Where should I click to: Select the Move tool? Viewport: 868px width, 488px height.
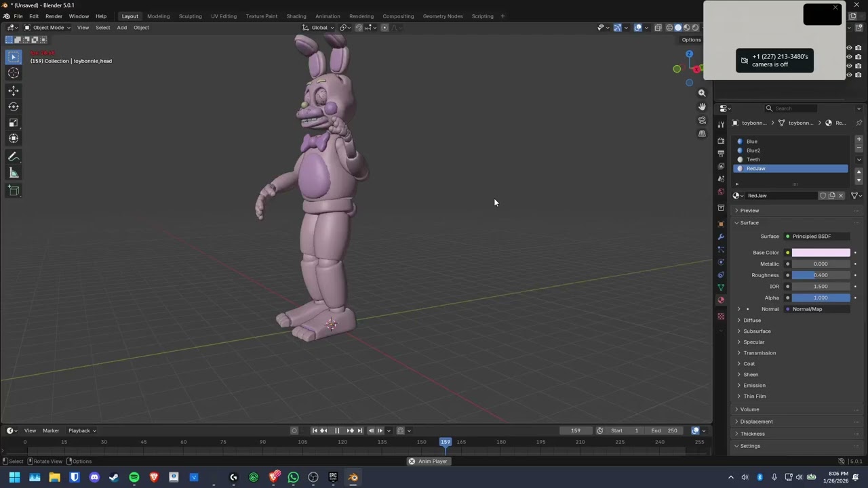click(x=14, y=90)
